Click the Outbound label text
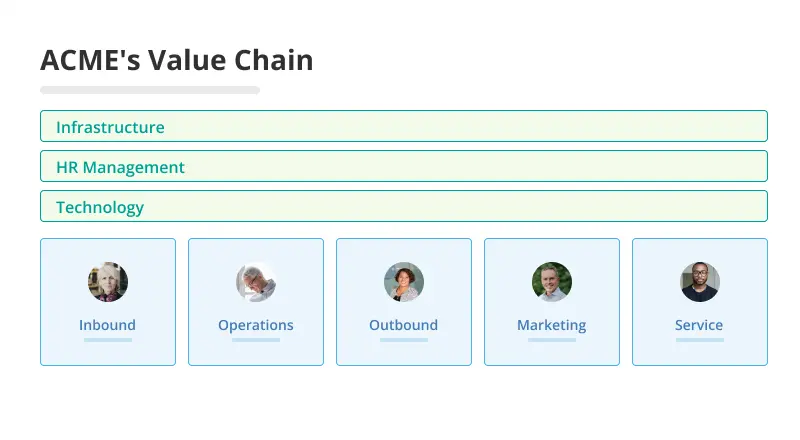This screenshot has width=800, height=440. [404, 325]
